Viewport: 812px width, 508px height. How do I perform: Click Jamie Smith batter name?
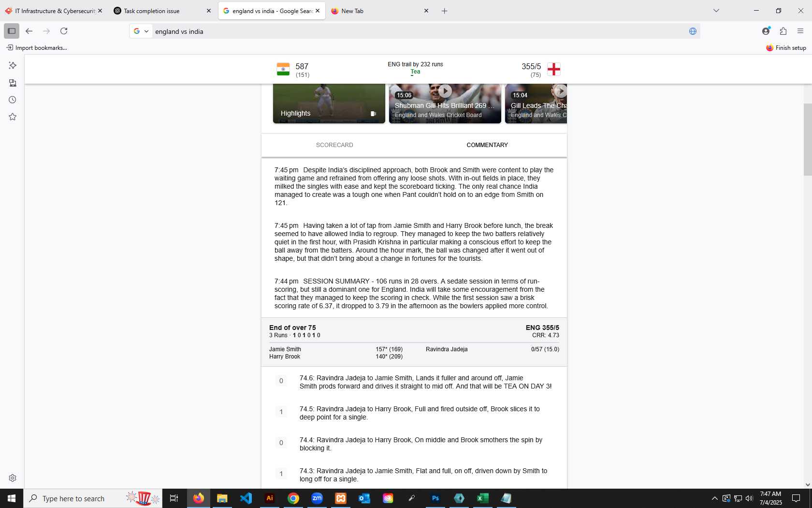coord(285,349)
